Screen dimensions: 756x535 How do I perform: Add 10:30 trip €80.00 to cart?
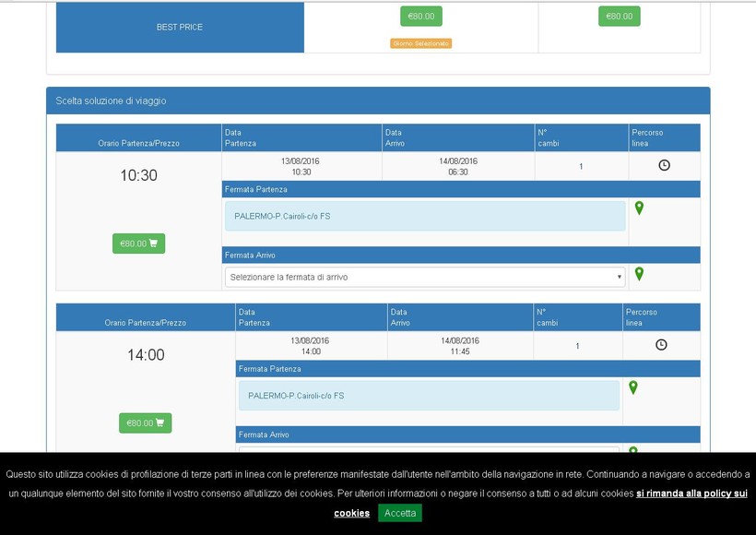[x=139, y=244]
